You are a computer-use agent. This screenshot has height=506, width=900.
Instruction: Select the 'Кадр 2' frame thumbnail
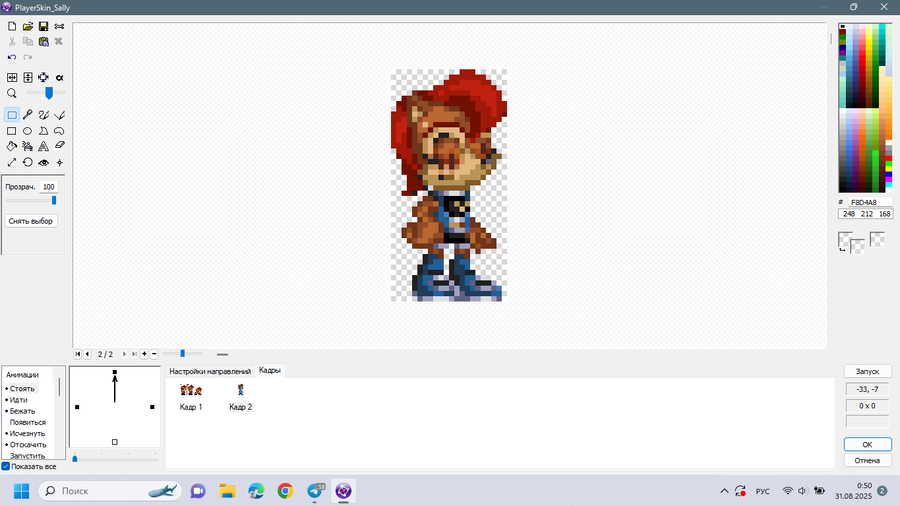240,397
